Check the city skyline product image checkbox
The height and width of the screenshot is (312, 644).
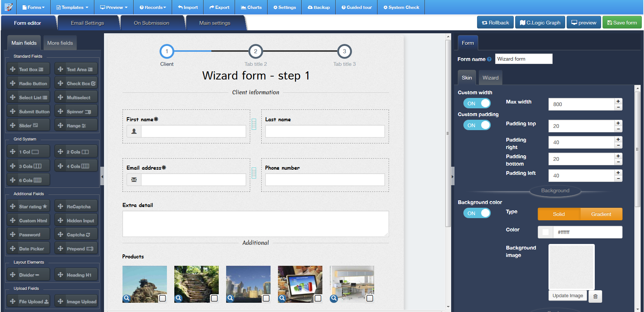click(266, 298)
